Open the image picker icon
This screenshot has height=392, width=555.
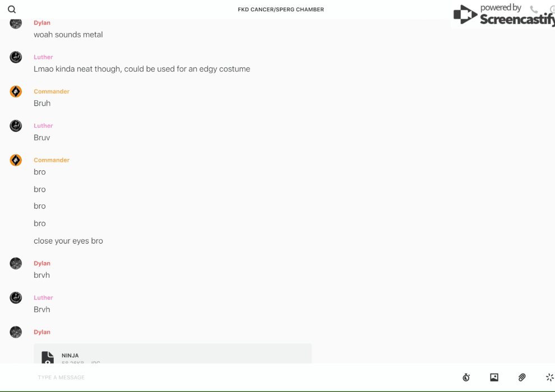click(494, 377)
